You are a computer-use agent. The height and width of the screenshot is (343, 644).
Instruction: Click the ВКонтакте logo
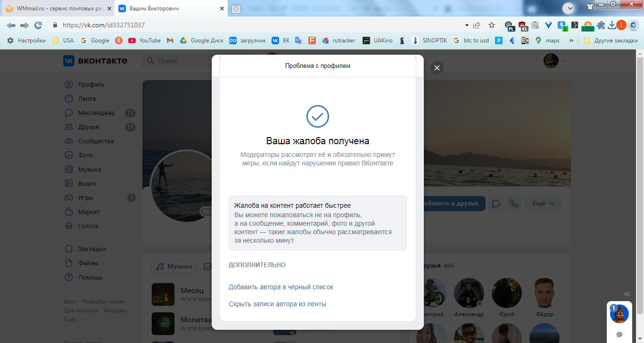click(95, 61)
